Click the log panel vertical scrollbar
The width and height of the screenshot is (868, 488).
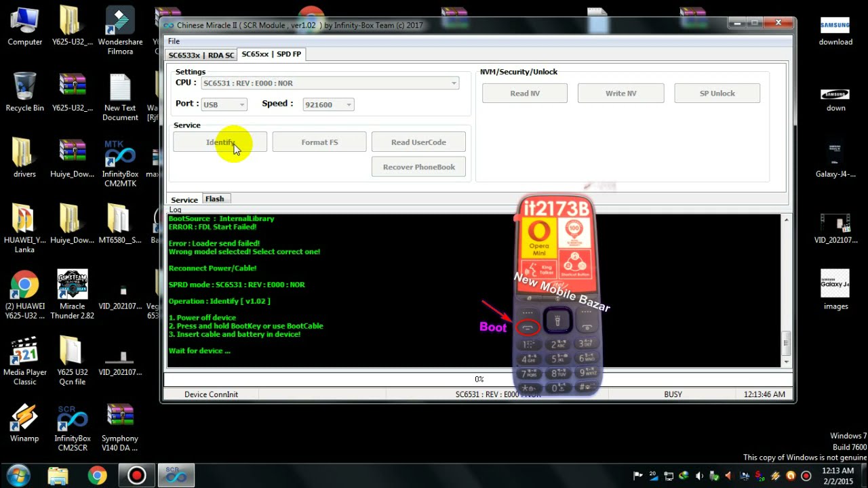tap(787, 291)
